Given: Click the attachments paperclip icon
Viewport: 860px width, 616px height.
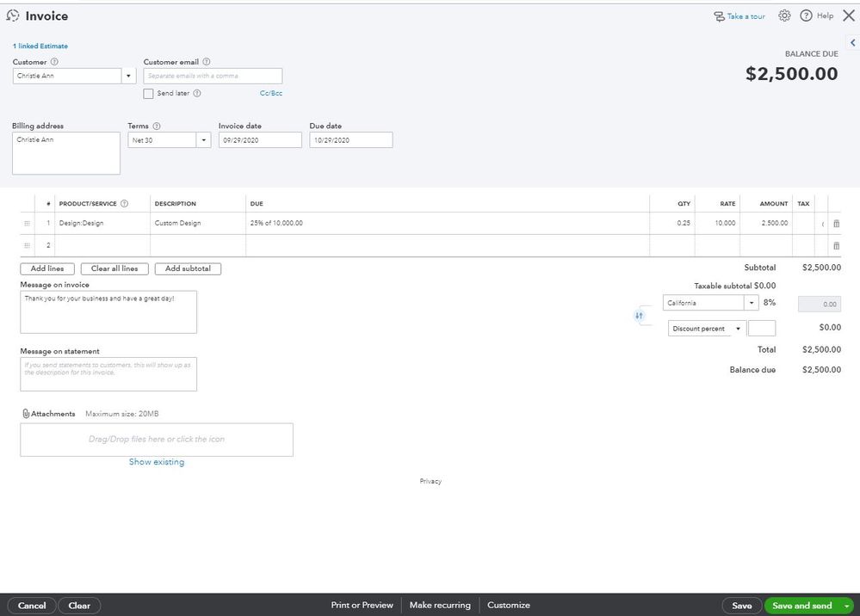Looking at the screenshot, I should 26,414.
